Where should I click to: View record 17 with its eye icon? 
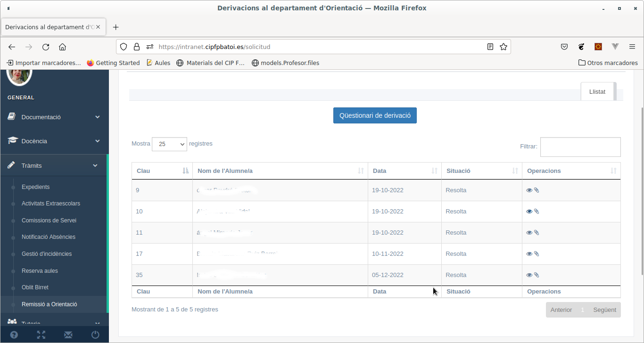tap(529, 254)
